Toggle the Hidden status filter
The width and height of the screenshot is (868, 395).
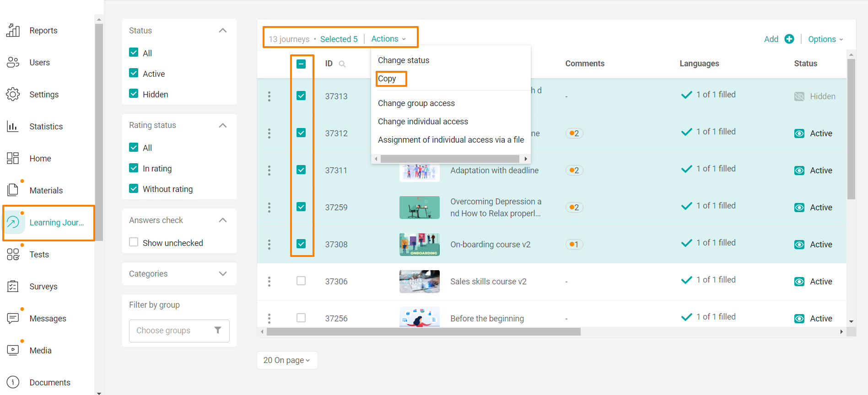coord(134,94)
